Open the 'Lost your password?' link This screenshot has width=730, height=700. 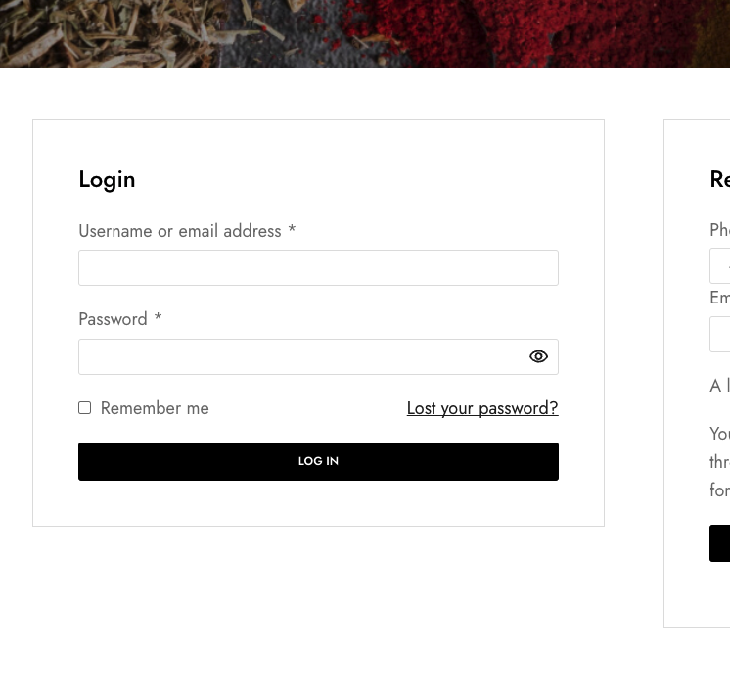pos(482,408)
